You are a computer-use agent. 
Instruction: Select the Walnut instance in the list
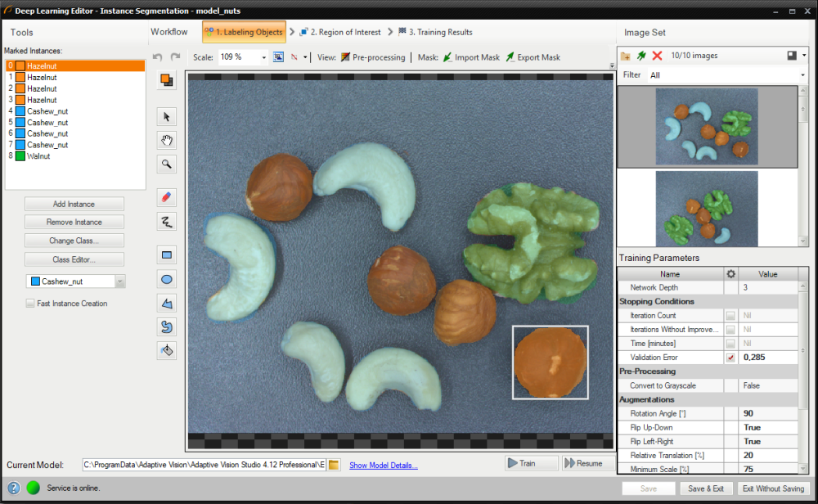[38, 155]
